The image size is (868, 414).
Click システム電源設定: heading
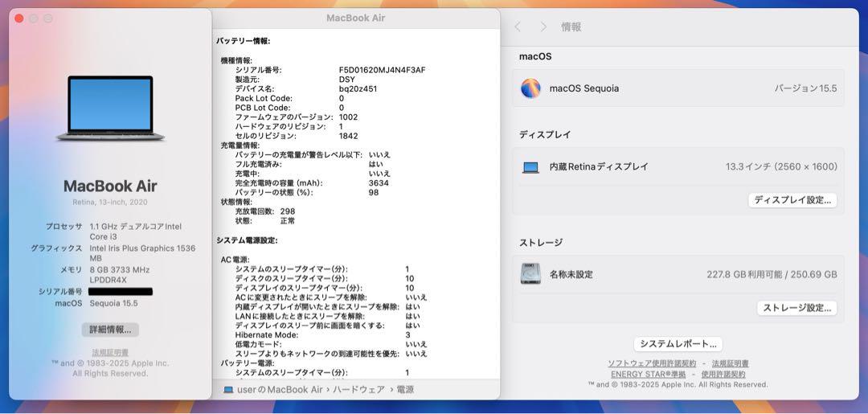click(x=247, y=240)
